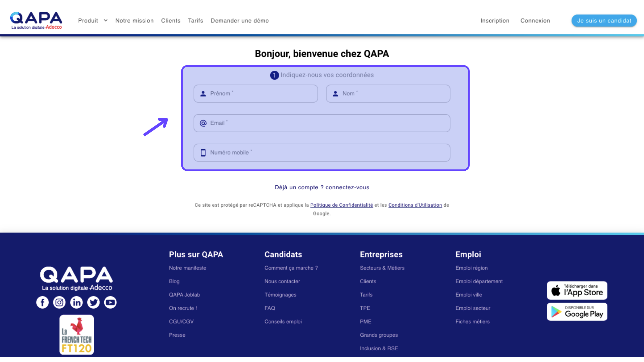Open the Google Play badge

577,312
